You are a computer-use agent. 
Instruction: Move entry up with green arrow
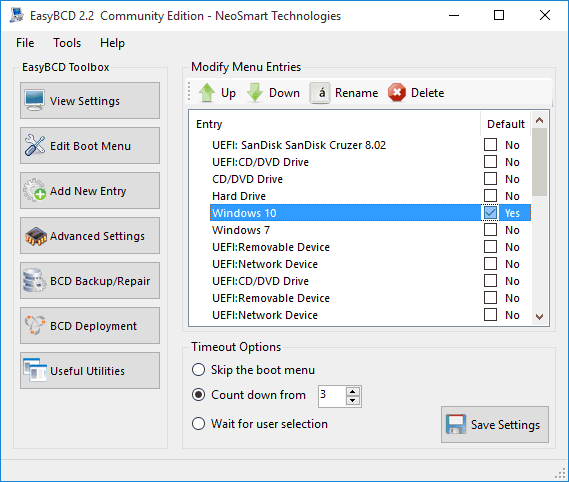(x=207, y=93)
